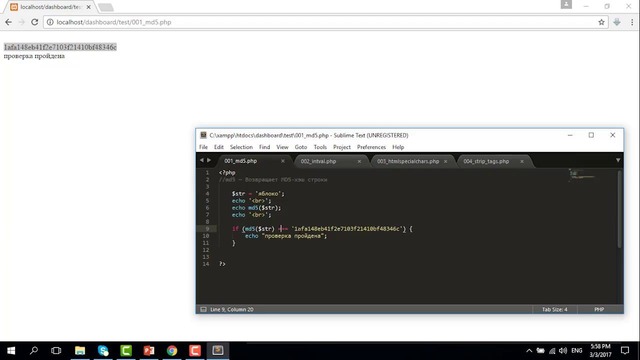This screenshot has width=640, height=360.
Task: Click the download extension icon in Chrome
Action: click(617, 22)
